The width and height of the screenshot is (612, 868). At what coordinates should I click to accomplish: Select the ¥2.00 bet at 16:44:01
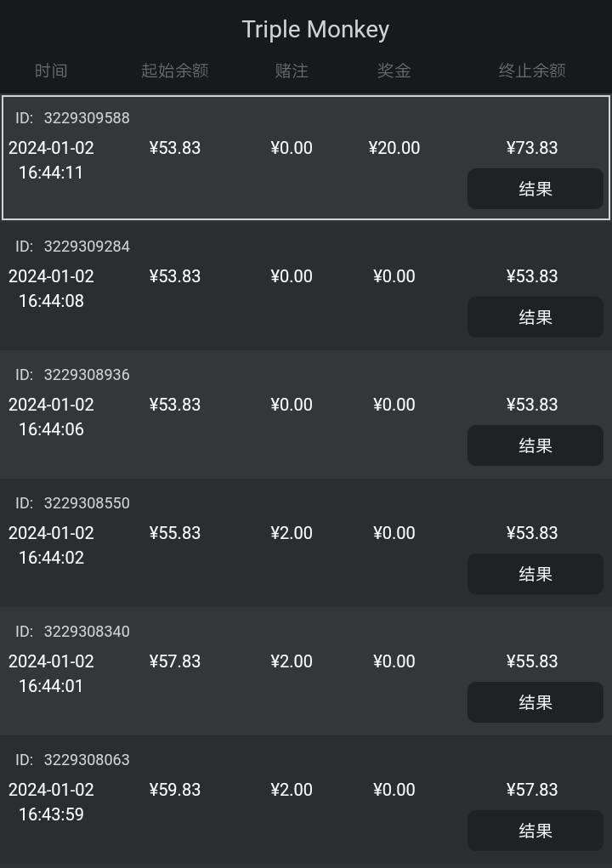[292, 661]
